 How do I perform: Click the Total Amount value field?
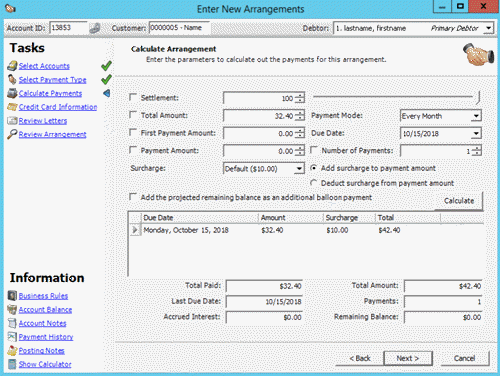pos(259,116)
